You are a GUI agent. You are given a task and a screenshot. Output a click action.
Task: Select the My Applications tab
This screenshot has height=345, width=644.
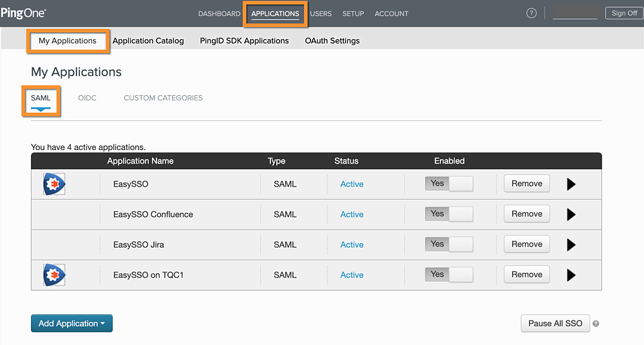pos(68,41)
